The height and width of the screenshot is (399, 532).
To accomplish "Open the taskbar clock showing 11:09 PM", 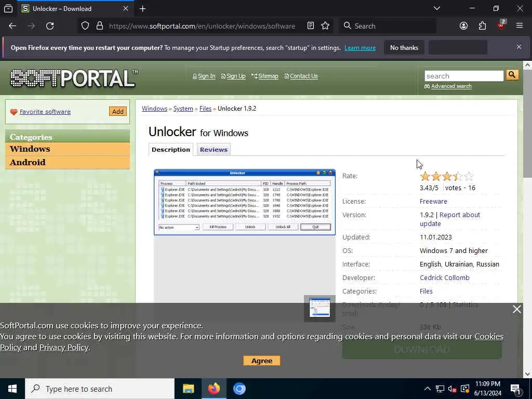I will pos(487,389).
